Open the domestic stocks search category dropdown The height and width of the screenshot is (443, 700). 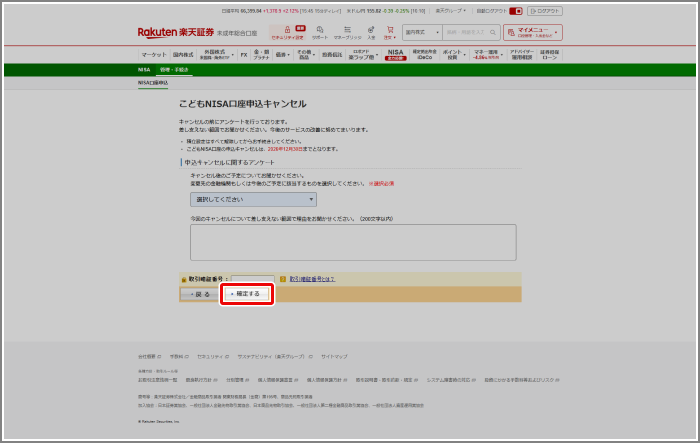click(422, 32)
